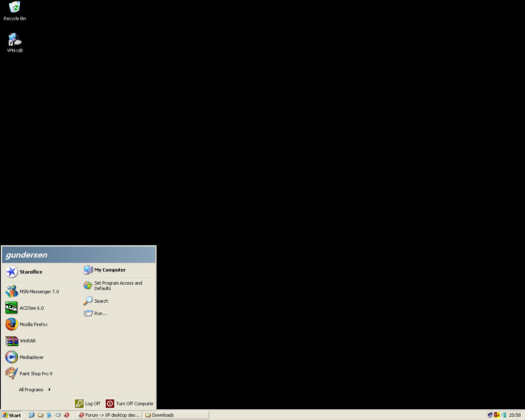The height and width of the screenshot is (420, 525).
Task: Open Set Program Access and Defaults
Action: point(119,285)
